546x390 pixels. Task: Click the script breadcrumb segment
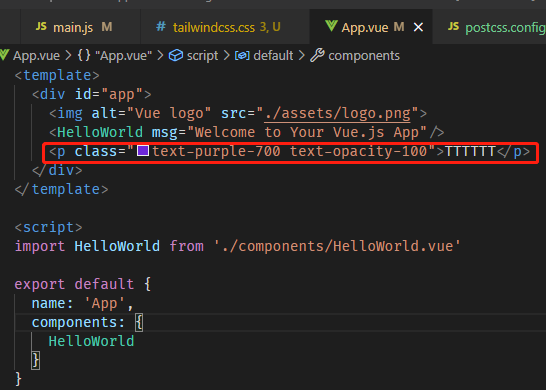point(202,56)
